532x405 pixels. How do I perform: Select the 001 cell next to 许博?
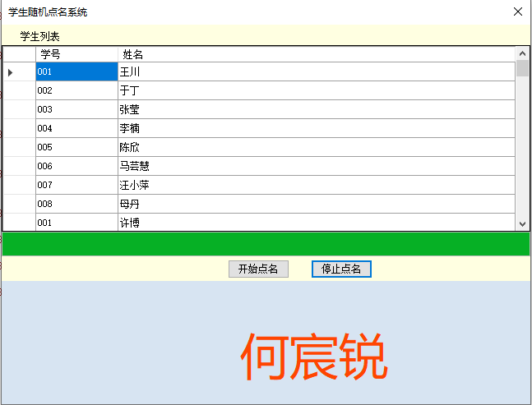[x=76, y=223]
